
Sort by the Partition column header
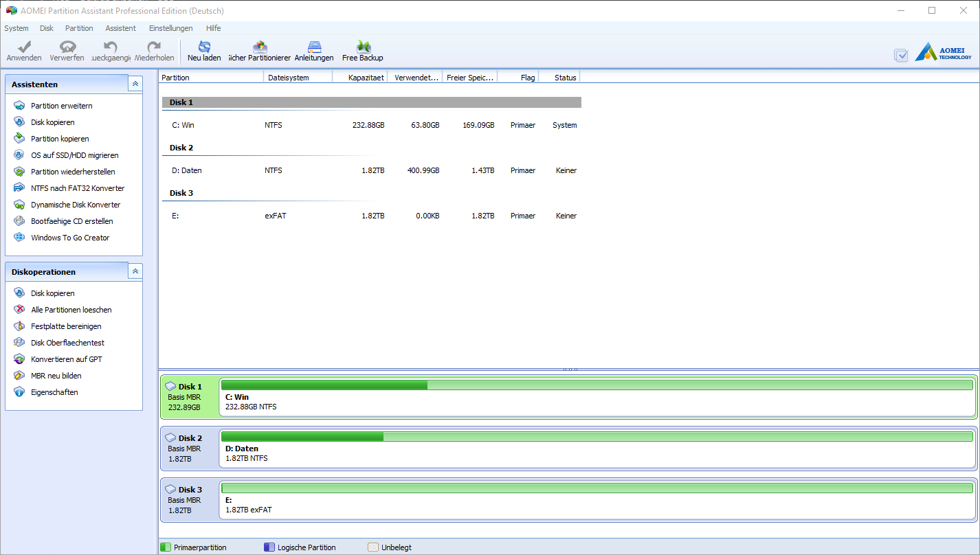coord(211,78)
